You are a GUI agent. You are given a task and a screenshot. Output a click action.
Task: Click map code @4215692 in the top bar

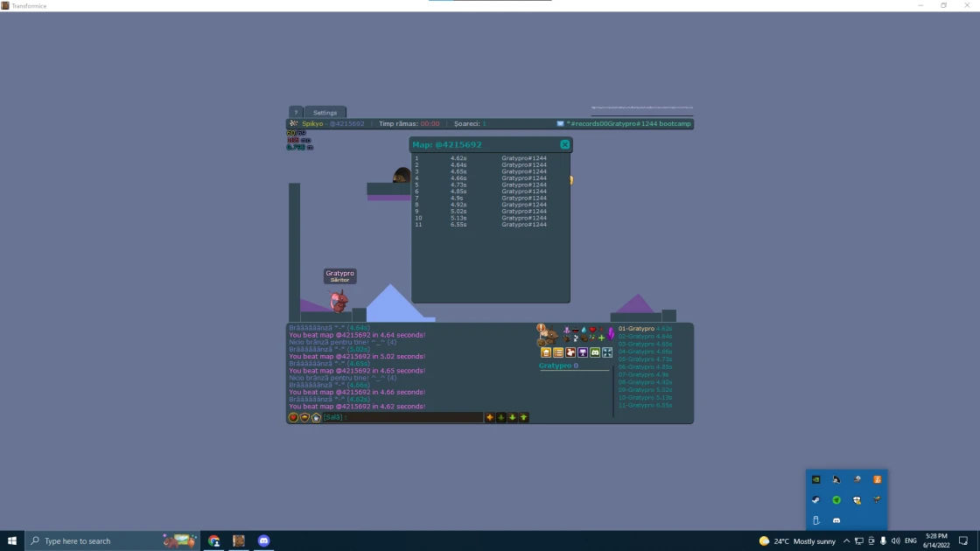pos(346,123)
